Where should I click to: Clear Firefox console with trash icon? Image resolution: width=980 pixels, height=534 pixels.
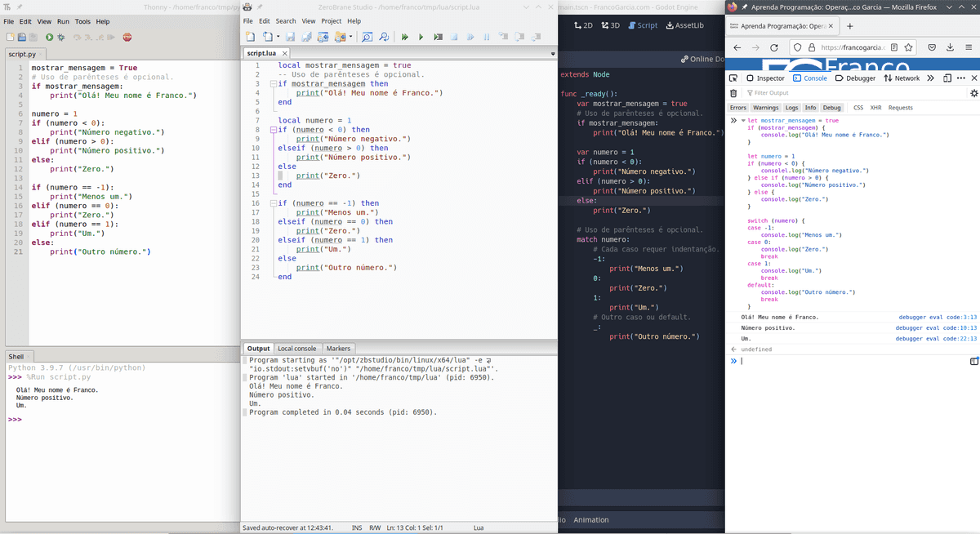(x=733, y=93)
